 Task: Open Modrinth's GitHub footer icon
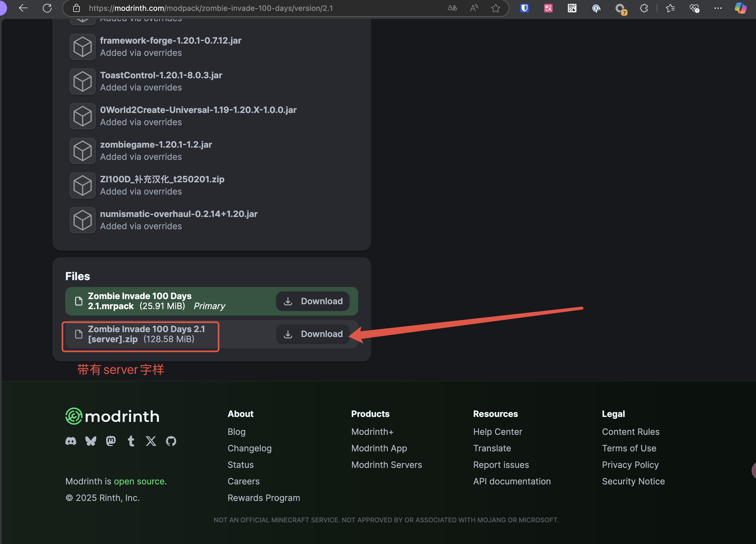[x=171, y=441]
